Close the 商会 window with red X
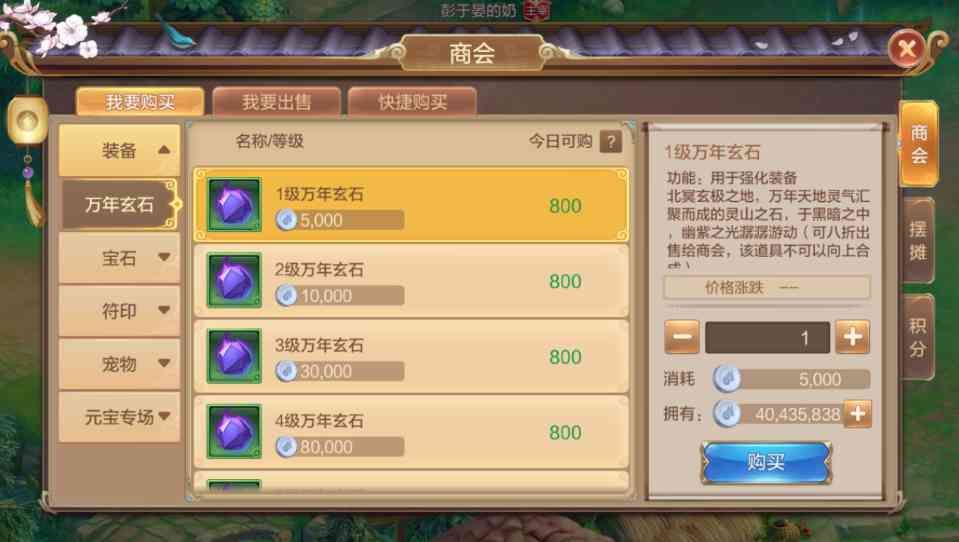Image resolution: width=959 pixels, height=542 pixels. pos(906,48)
